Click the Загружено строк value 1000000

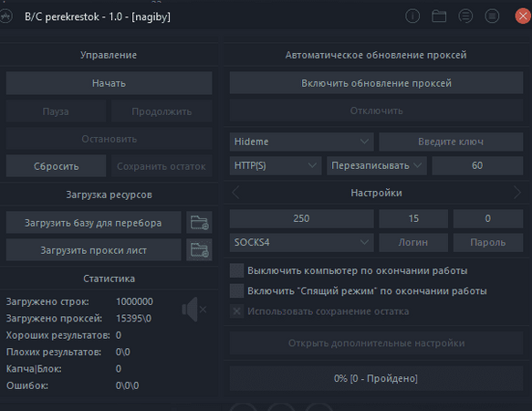pos(134,301)
